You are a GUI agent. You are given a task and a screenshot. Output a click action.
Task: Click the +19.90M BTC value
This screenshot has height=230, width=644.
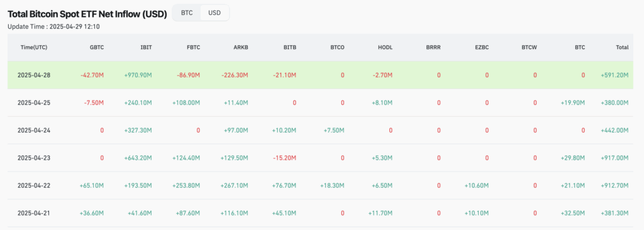point(572,102)
